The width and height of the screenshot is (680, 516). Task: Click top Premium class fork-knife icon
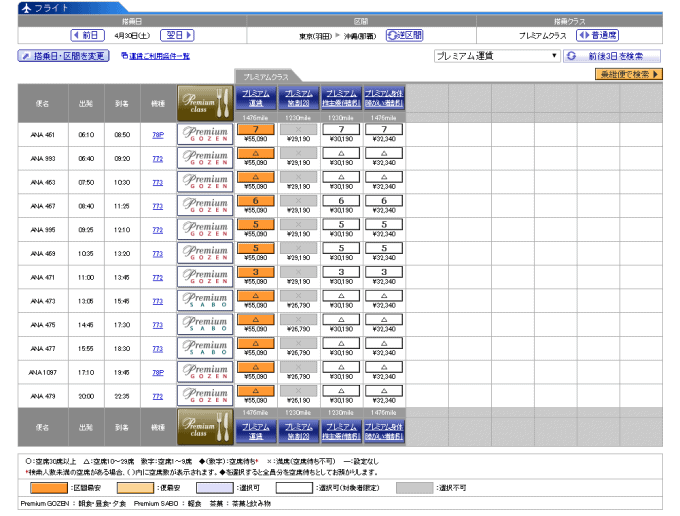click(x=205, y=103)
